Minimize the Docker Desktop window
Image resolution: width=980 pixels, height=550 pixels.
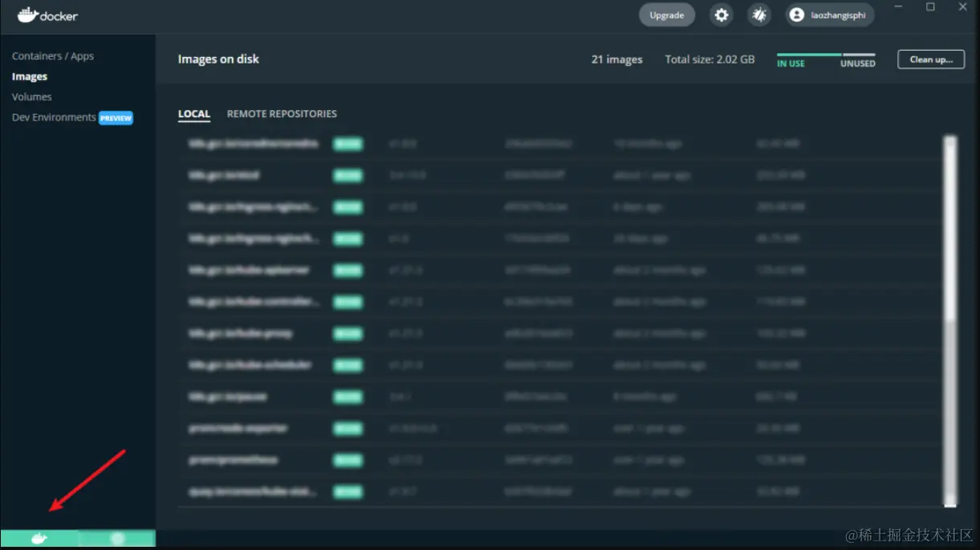tap(898, 7)
